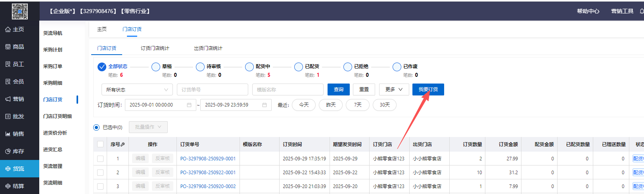Image resolution: width=644 pixels, height=194 pixels.
Task: Click the wrench icon beside 序号 column
Action: pyautogui.click(x=123, y=145)
